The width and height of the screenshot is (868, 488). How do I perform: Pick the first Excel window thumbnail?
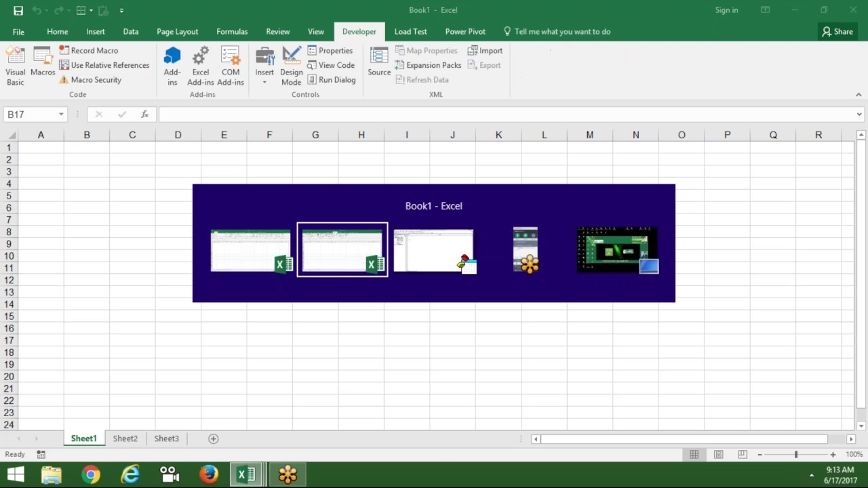252,251
